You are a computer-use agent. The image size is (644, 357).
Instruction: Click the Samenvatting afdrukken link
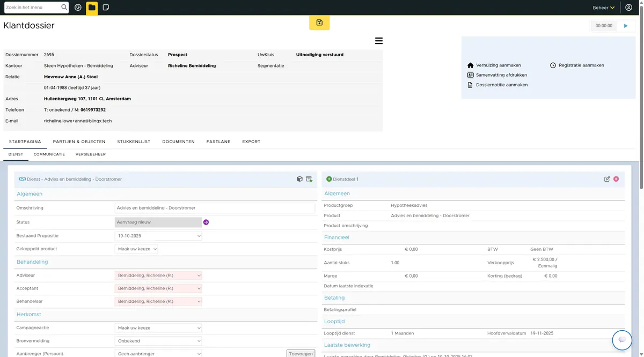point(497,75)
